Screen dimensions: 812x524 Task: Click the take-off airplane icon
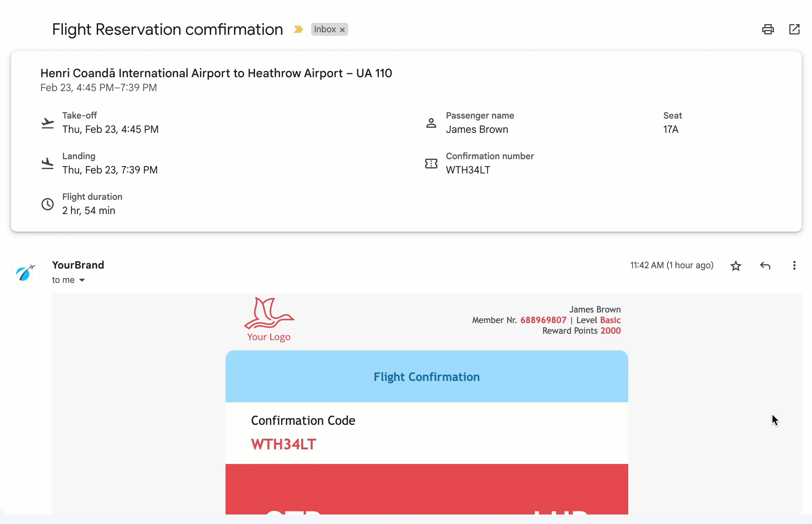[47, 123]
